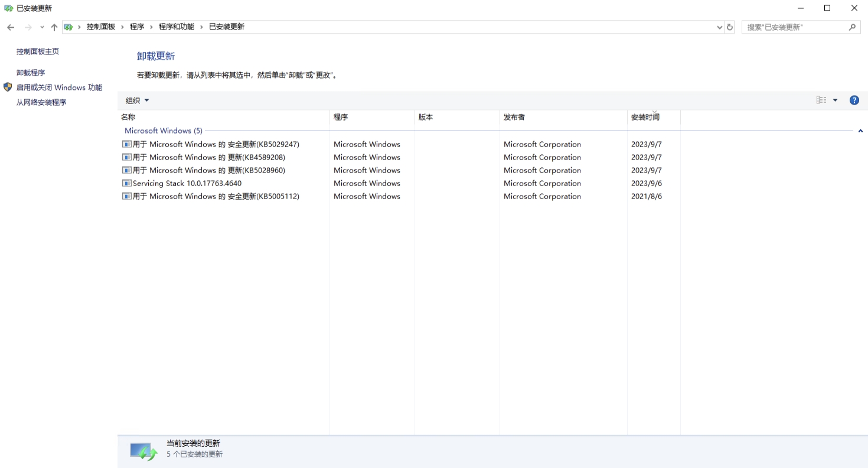Open view options dropdown arrow
This screenshot has height=468, width=868.
[835, 100]
